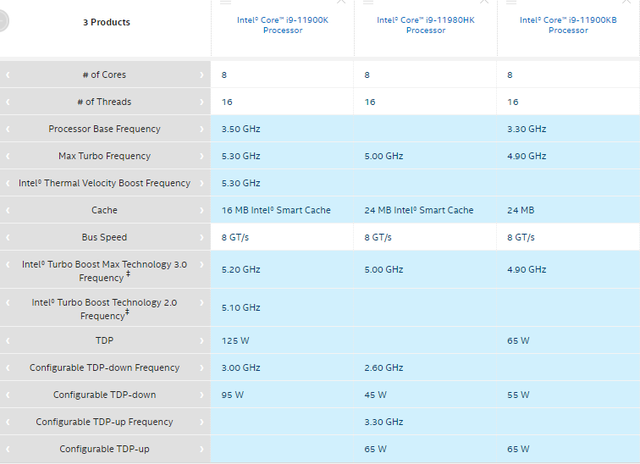Click right chevron on Configurable TDP-down Frequency row
Image resolution: width=640 pixels, height=464 pixels.
[x=202, y=367]
